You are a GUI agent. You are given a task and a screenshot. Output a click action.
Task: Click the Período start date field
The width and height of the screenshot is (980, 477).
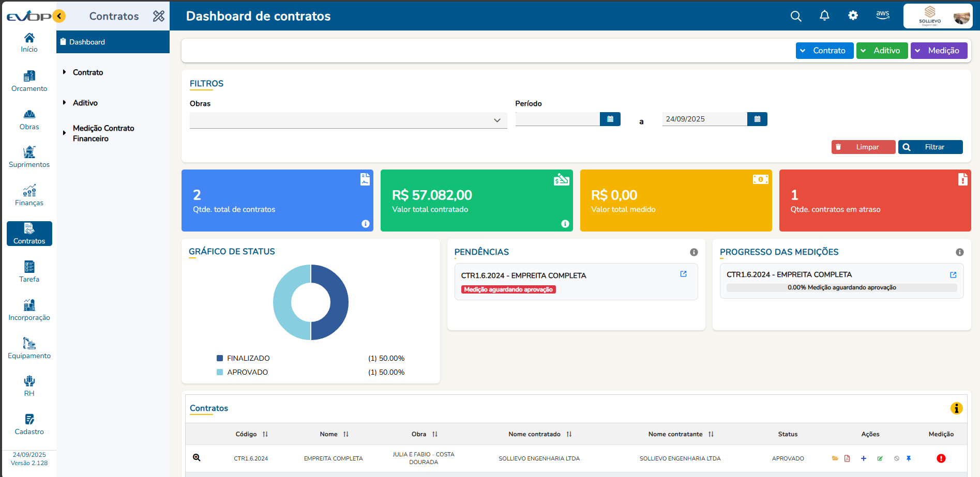(x=557, y=119)
